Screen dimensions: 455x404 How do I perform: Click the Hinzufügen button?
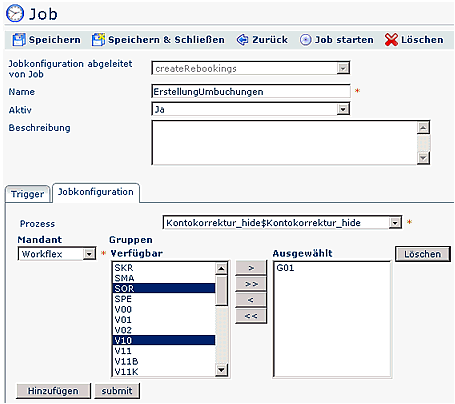(53, 391)
